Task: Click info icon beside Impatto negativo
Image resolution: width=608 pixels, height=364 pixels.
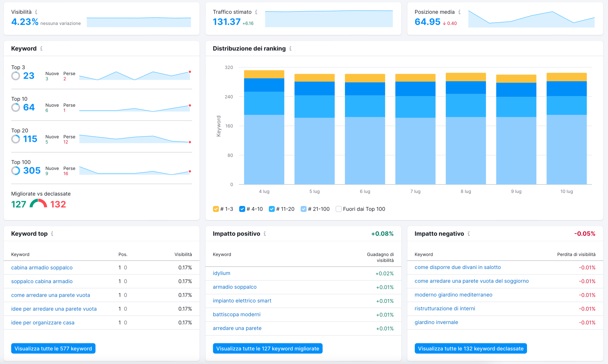Action: click(469, 234)
